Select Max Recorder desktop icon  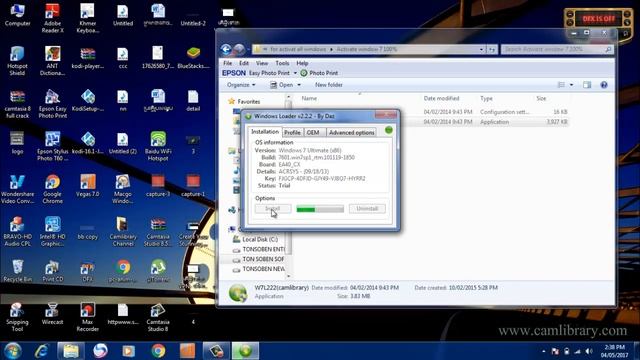(87, 317)
